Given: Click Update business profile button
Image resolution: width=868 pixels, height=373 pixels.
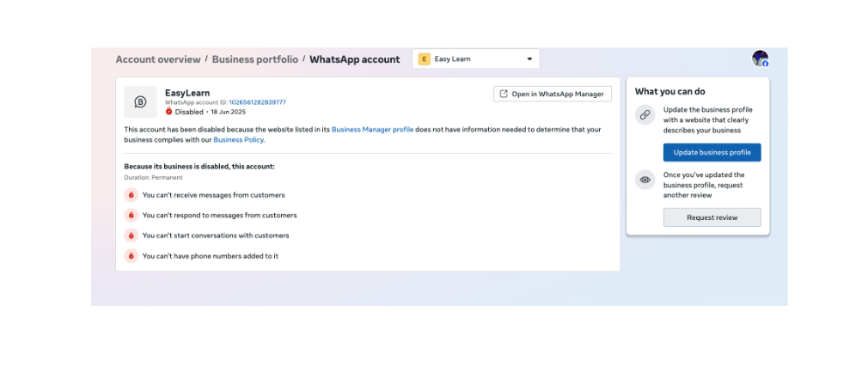Looking at the screenshot, I should 712,152.
